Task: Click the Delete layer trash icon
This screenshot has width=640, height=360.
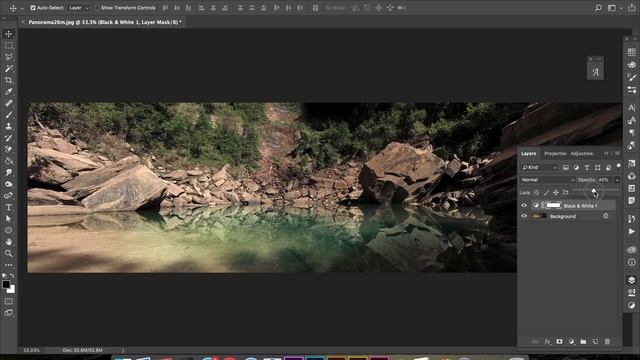Action: tap(607, 342)
